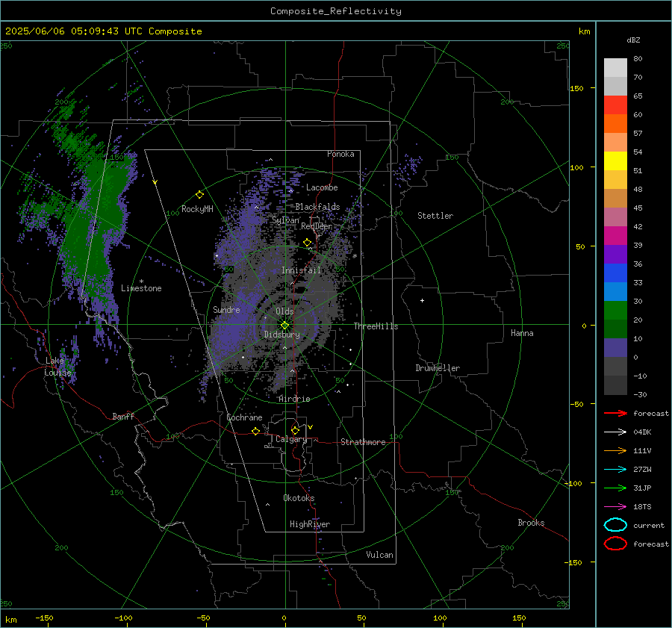Pick the red 60-65 dBZ swatch
The image size is (672, 628).
[x=615, y=105]
